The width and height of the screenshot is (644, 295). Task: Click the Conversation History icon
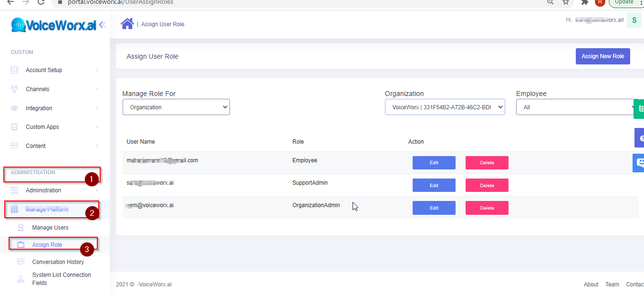pos(21,262)
